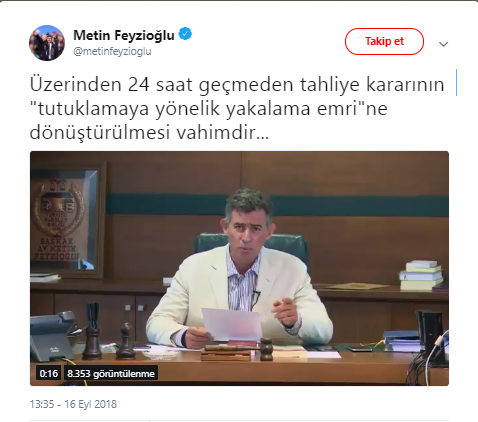Open the 13:35 - 16 Eyl 2018 timestamp
The height and width of the screenshot is (422, 478).
(x=73, y=404)
